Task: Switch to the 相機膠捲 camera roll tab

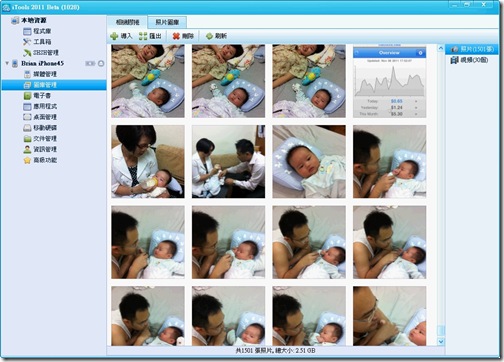Action: tap(127, 22)
